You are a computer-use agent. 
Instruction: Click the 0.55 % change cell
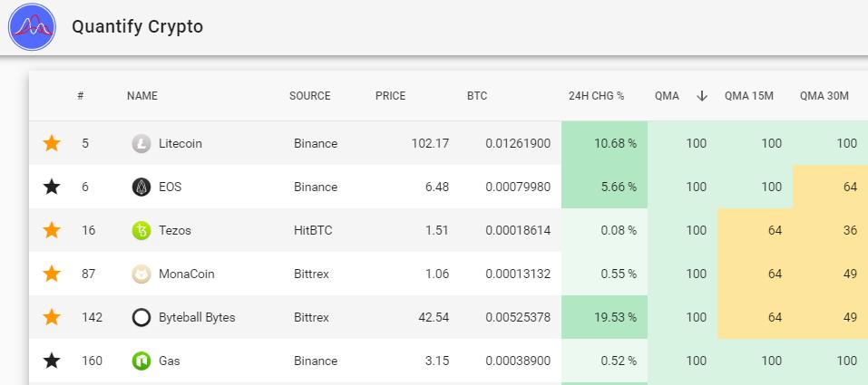click(604, 274)
